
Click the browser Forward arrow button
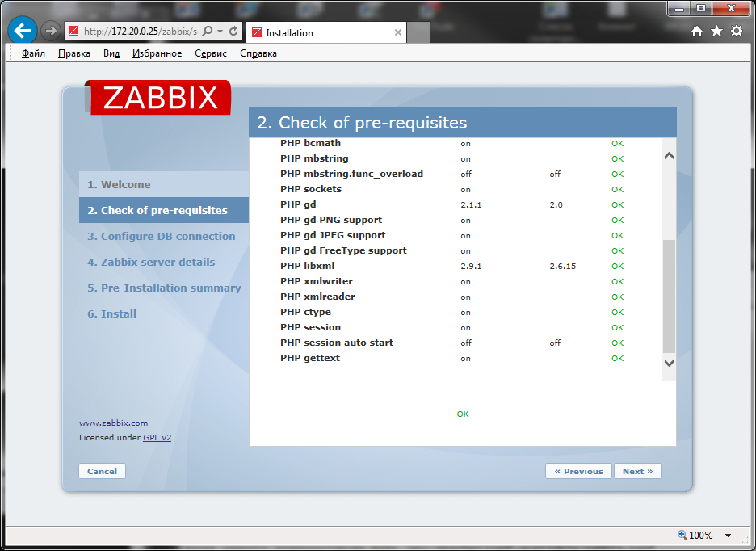[50, 32]
